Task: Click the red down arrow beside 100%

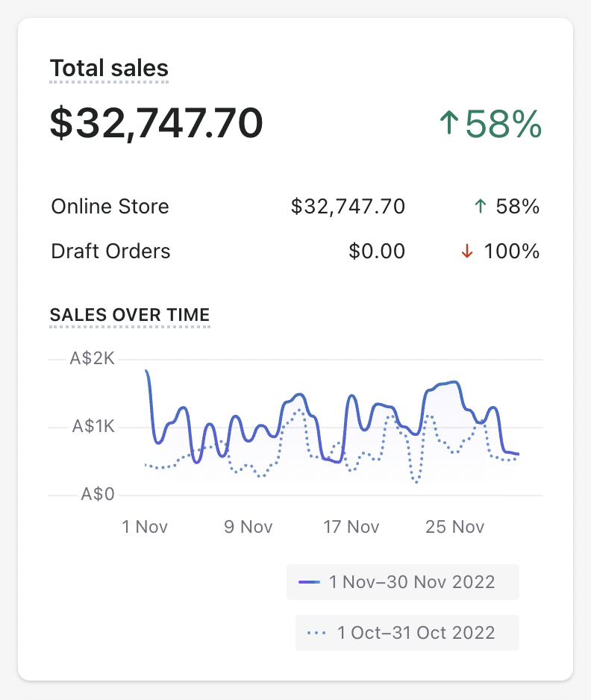Action: tap(468, 252)
